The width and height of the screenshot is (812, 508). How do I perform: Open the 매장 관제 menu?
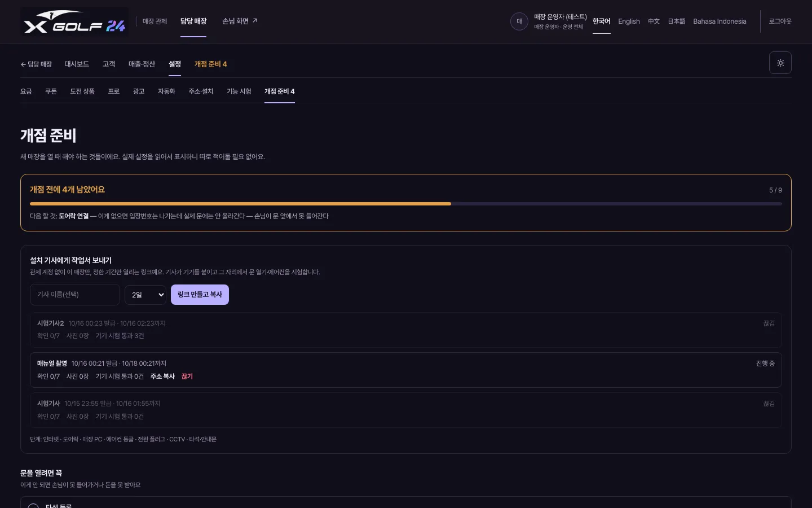click(x=155, y=21)
